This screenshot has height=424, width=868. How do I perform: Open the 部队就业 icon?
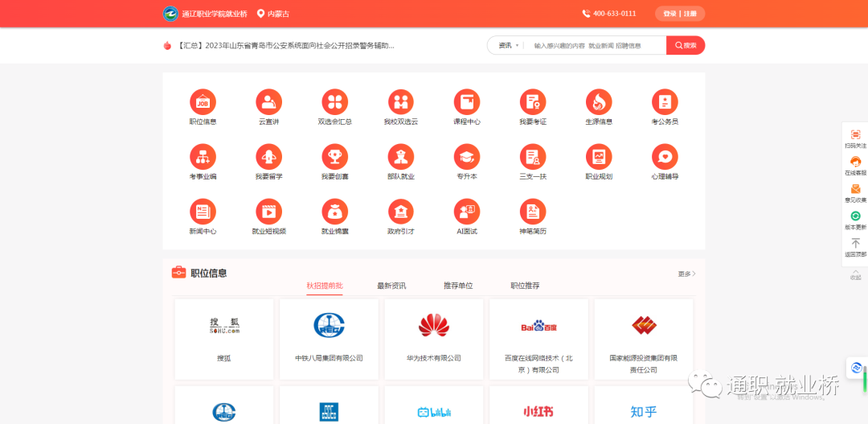point(401,157)
